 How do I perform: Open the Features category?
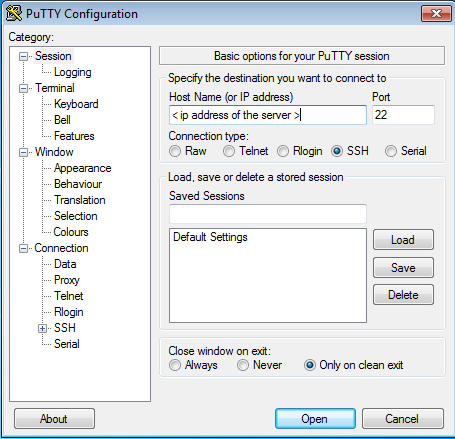pyautogui.click(x=74, y=136)
